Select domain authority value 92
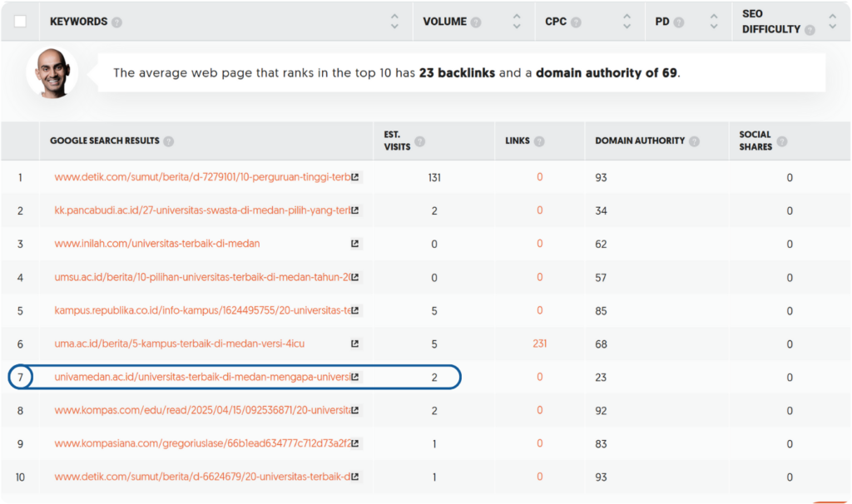852x504 pixels. [601, 411]
